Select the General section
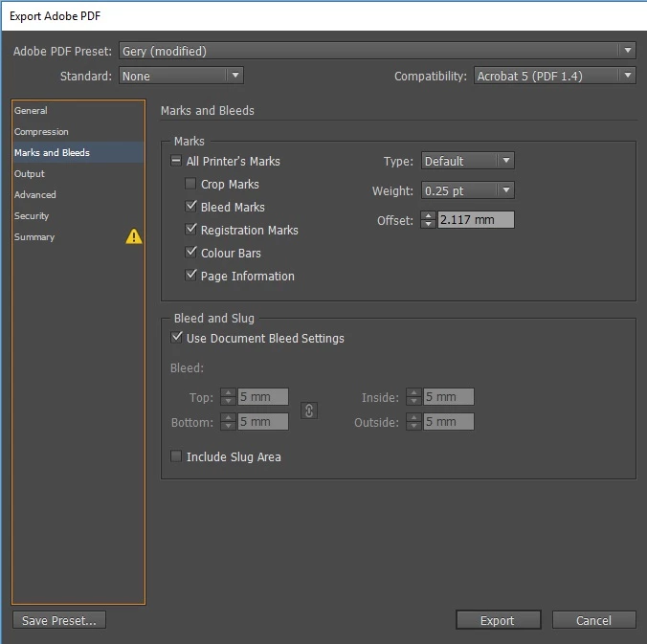This screenshot has height=644, width=647. (x=78, y=111)
